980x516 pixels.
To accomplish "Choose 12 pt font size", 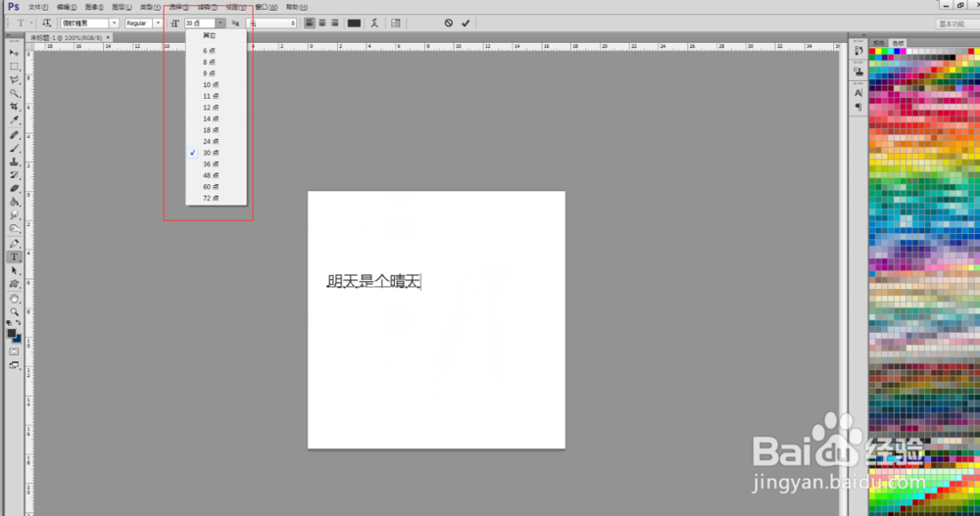I will (x=217, y=108).
